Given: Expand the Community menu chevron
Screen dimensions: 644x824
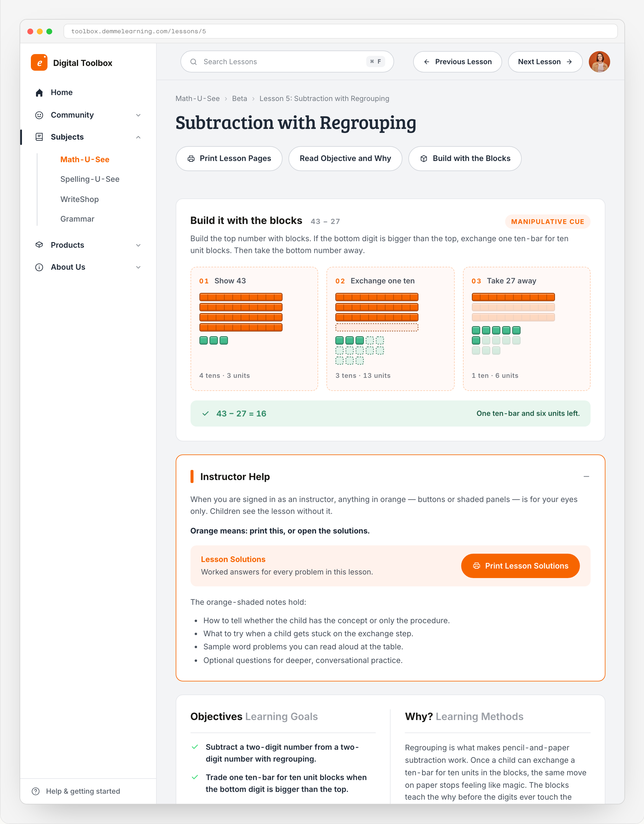Looking at the screenshot, I should [x=138, y=115].
